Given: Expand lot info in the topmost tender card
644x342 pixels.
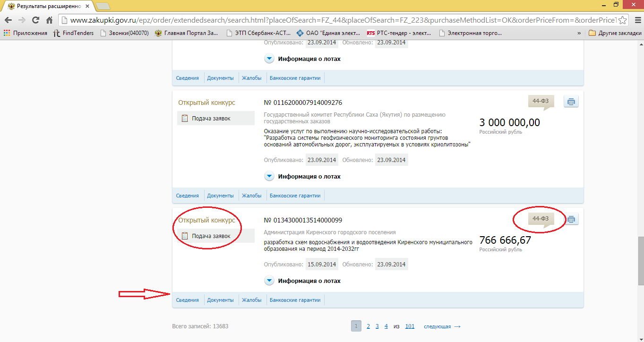Looking at the screenshot, I should 269,59.
